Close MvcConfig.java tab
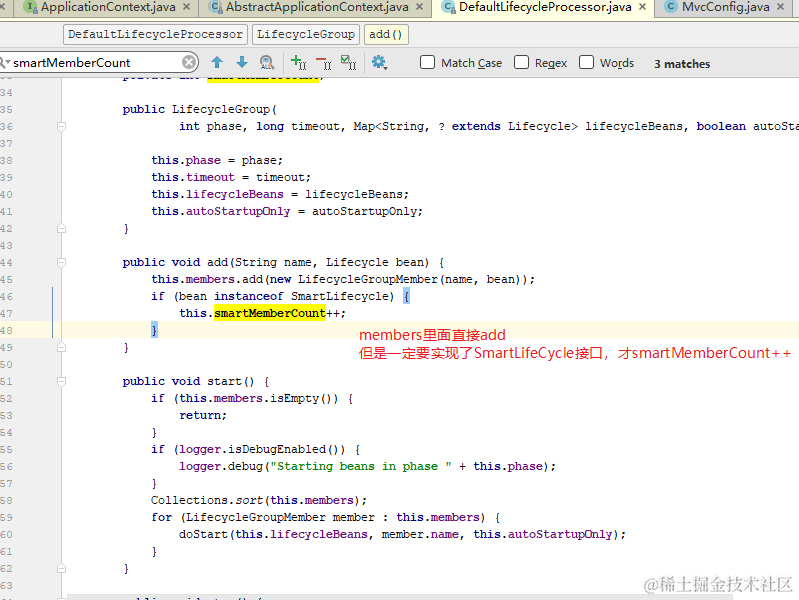799x600 pixels. pyautogui.click(x=780, y=7)
